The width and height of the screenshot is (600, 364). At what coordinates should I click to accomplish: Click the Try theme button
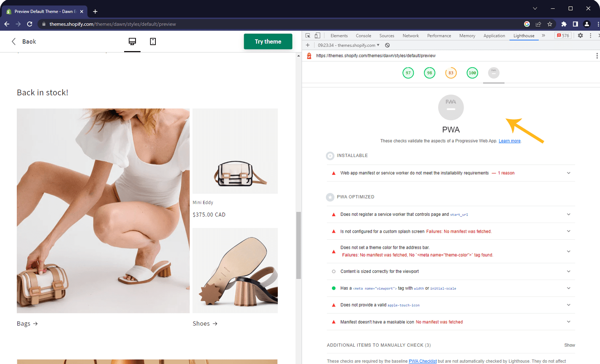(268, 41)
